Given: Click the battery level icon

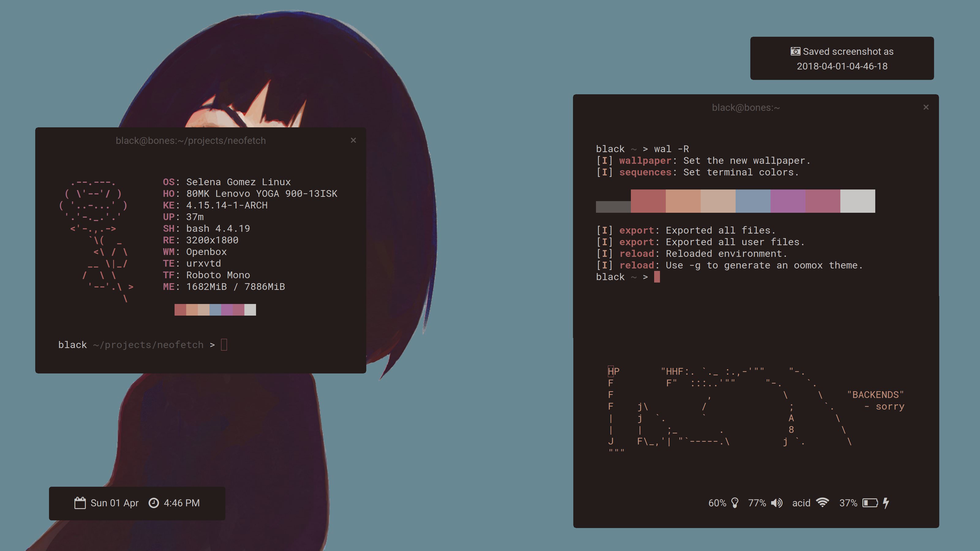Looking at the screenshot, I should click(870, 503).
